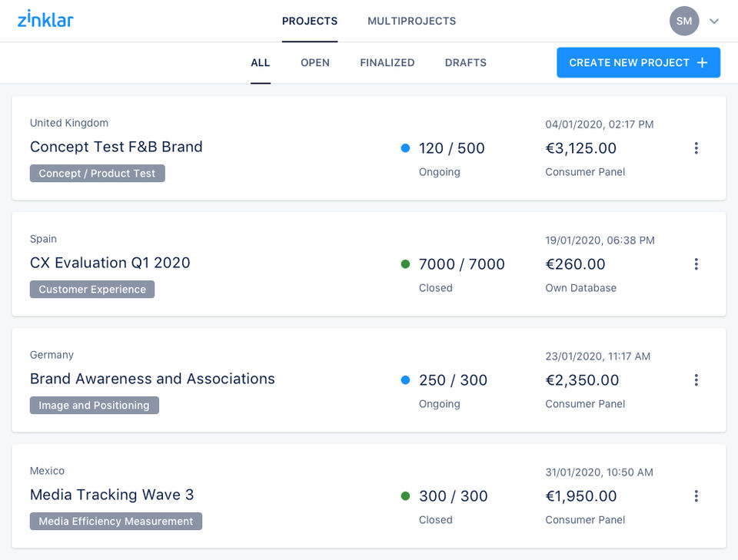Open kebab menu for CX Evaluation Q1 2020
The width and height of the screenshot is (738, 560).
coord(696,264)
